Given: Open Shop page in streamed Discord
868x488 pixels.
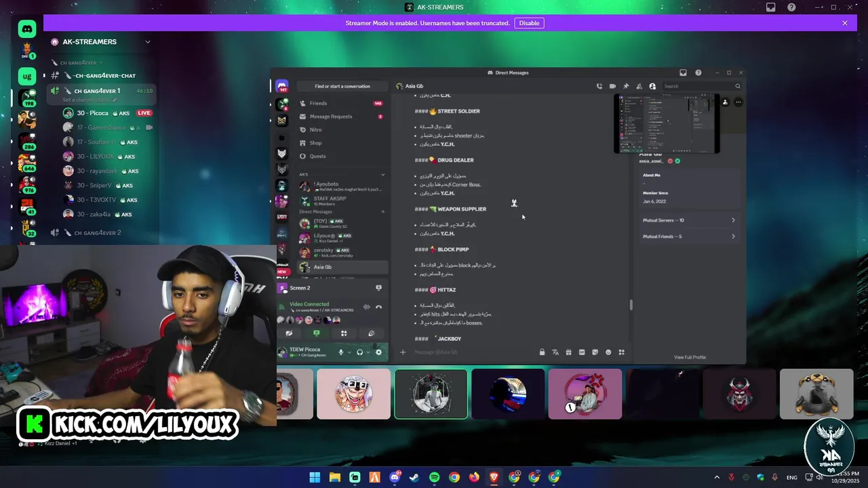Looking at the screenshot, I should [x=342, y=143].
